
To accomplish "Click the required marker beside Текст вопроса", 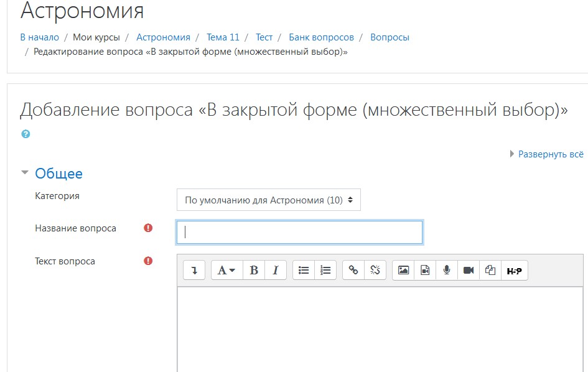I will (x=148, y=261).
